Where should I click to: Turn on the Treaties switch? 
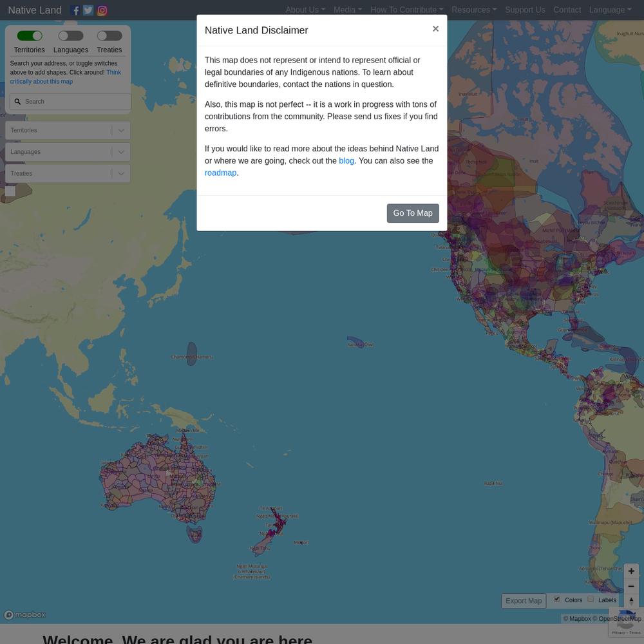[x=109, y=35]
